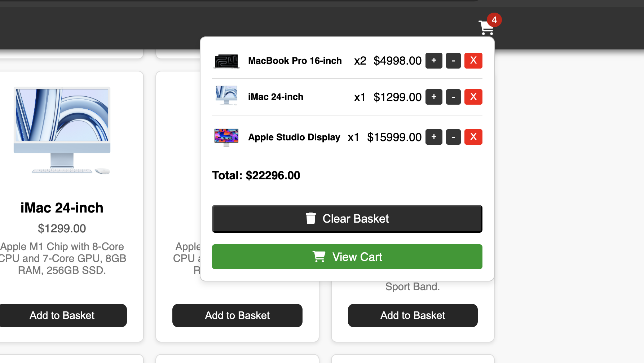Image resolution: width=644 pixels, height=363 pixels.
Task: Click MacBook Pro 16-inch thumbnail in basket
Action: [226, 61]
